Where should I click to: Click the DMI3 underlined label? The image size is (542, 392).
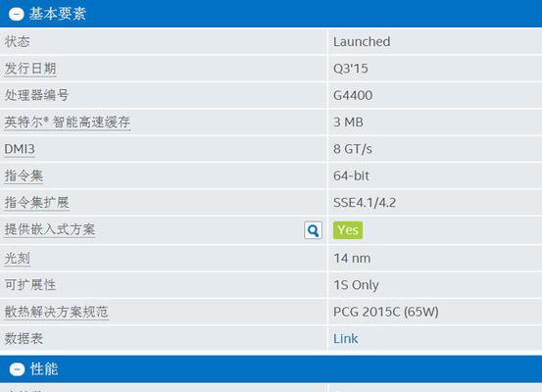pos(20,149)
